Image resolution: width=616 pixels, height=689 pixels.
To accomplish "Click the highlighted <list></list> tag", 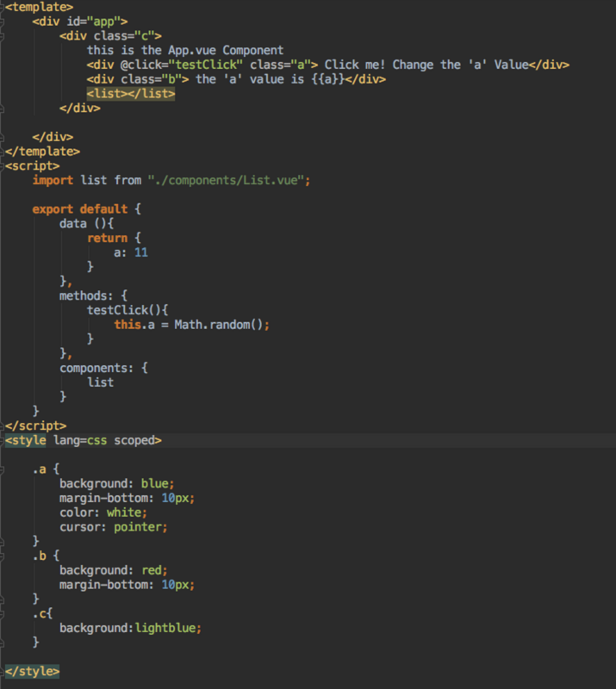I will [x=131, y=94].
